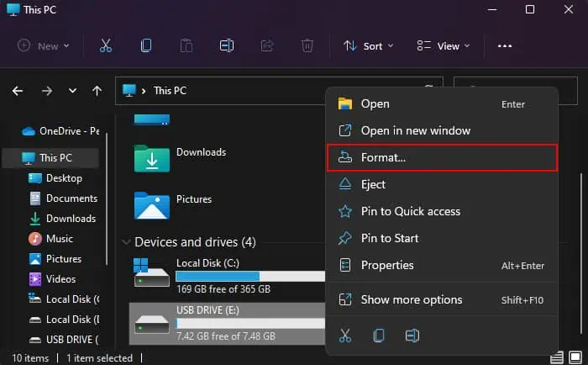Click the Cut icon in context menu
Viewport: 588px width, 365px height.
(x=345, y=336)
